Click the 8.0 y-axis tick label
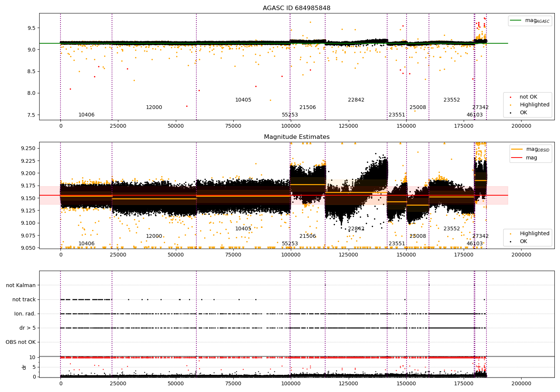The image size is (560, 392). pos(31,93)
